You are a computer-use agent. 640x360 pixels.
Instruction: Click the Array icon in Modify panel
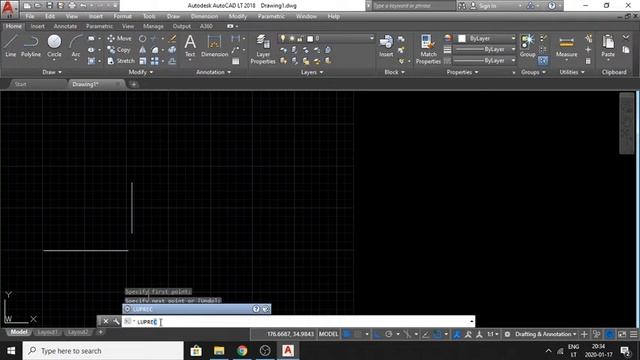[x=155, y=61]
